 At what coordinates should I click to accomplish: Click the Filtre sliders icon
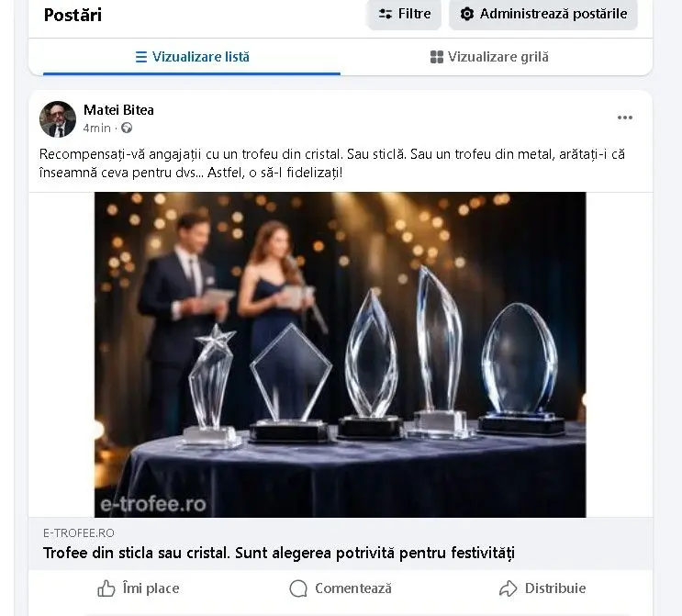(x=386, y=14)
